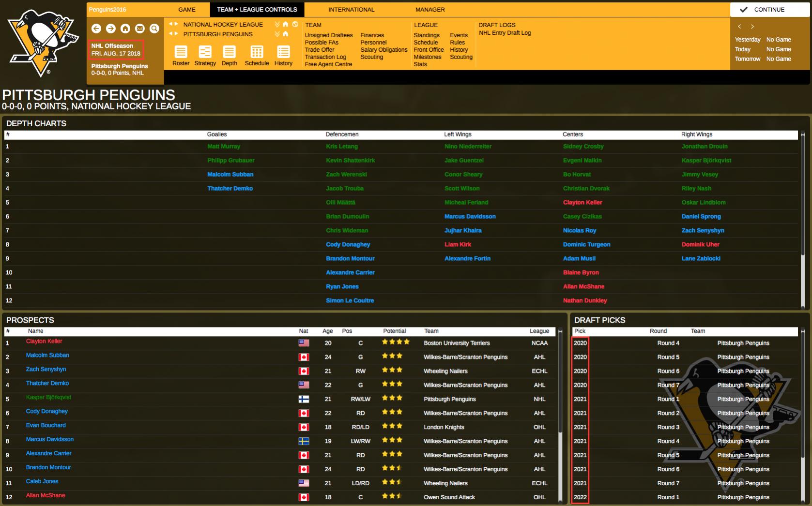Sort draft picks by the Round column header

click(658, 331)
